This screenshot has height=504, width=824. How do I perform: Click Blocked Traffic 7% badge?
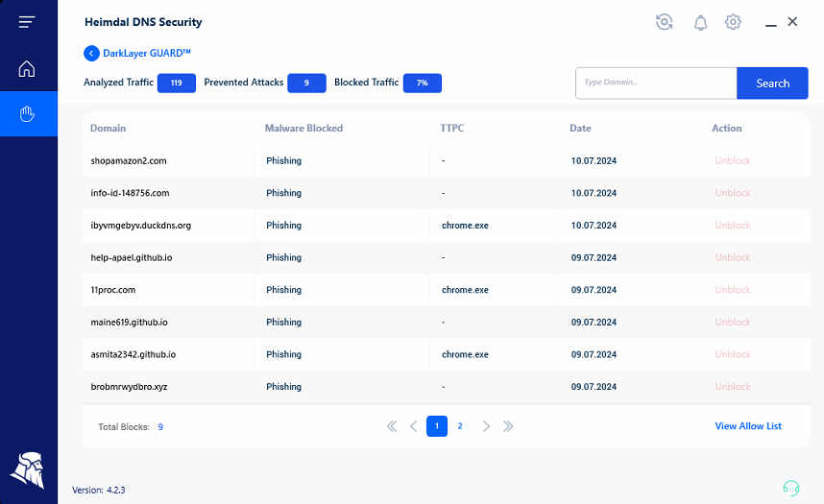pos(423,83)
